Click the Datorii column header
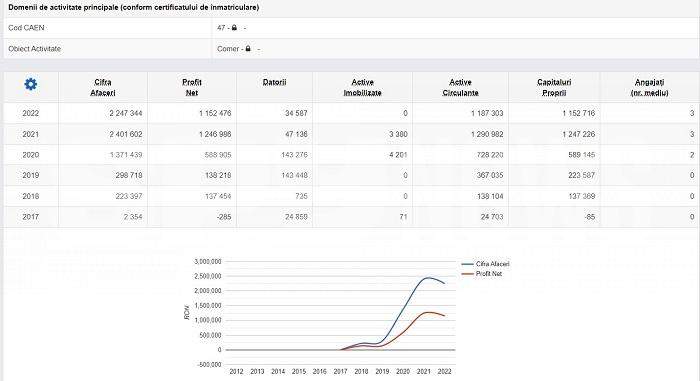 275,82
